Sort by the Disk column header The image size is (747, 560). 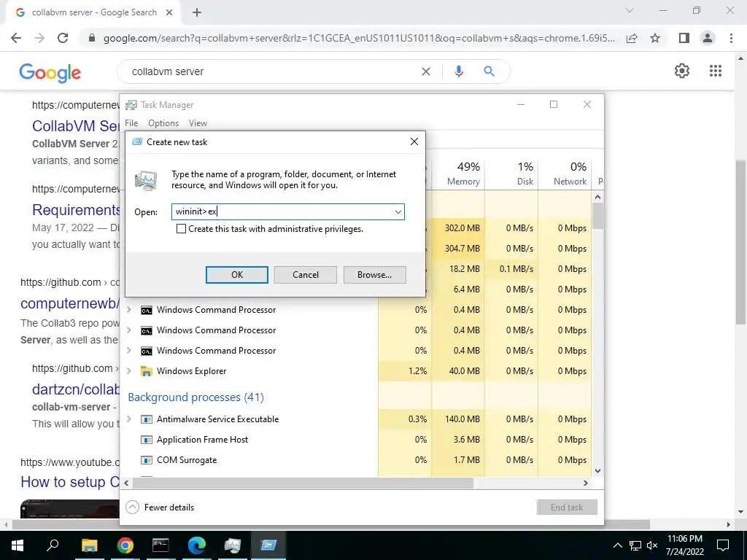pos(511,174)
